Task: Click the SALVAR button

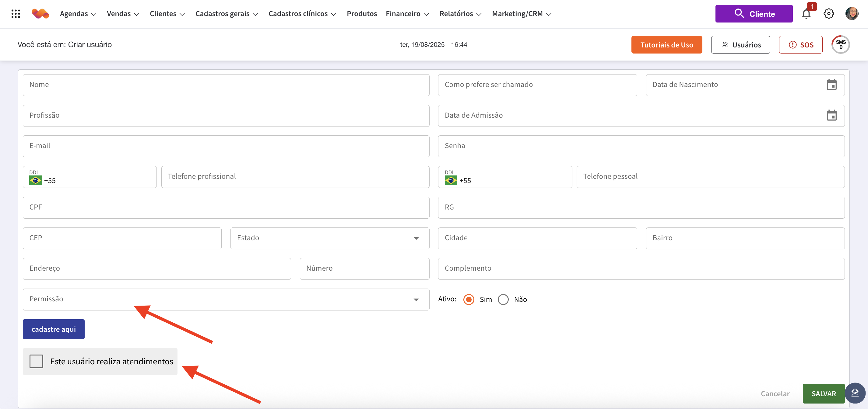Action: (823, 393)
